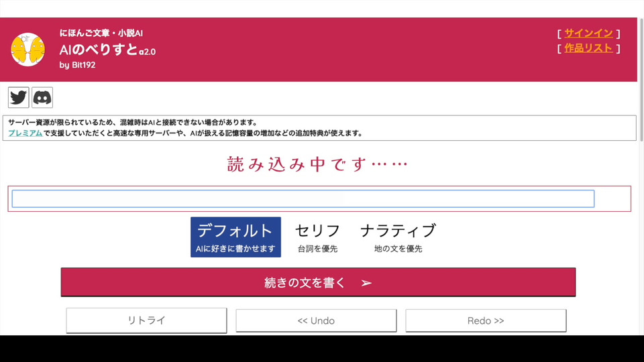This screenshot has height=362, width=644.
Task: Click the にほんご文章・小説AI tagline
Action: pyautogui.click(x=101, y=33)
